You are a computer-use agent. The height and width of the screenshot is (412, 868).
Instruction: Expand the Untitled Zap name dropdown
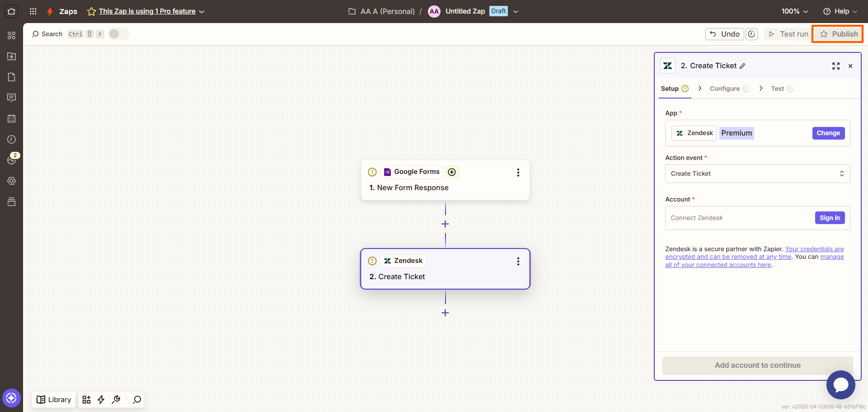[x=516, y=11]
